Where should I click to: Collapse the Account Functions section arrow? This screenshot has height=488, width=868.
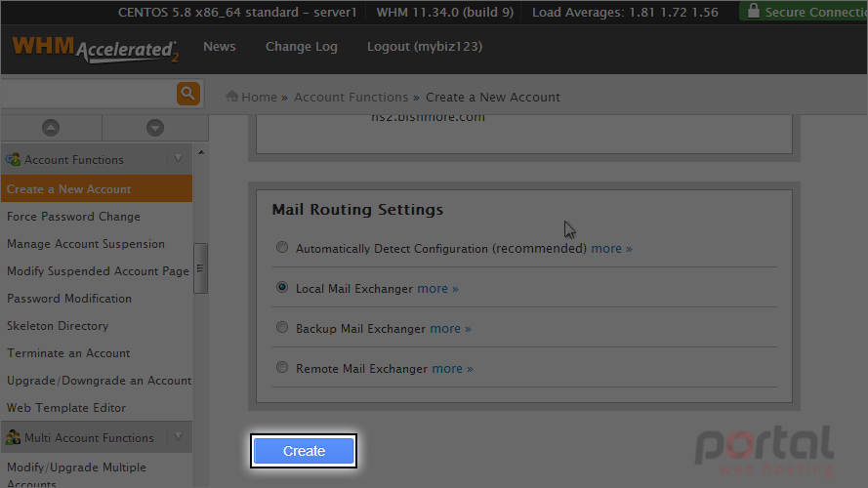[179, 159]
